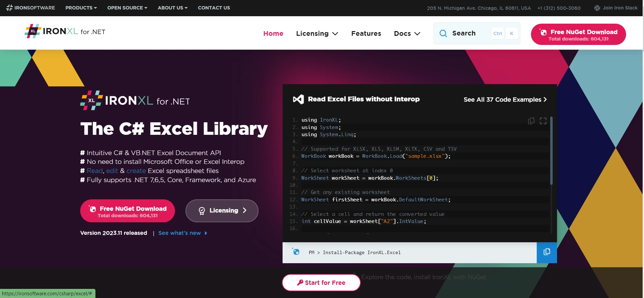Click the Slack icon in top bar
The width and height of the screenshot is (644, 298).
597,8
